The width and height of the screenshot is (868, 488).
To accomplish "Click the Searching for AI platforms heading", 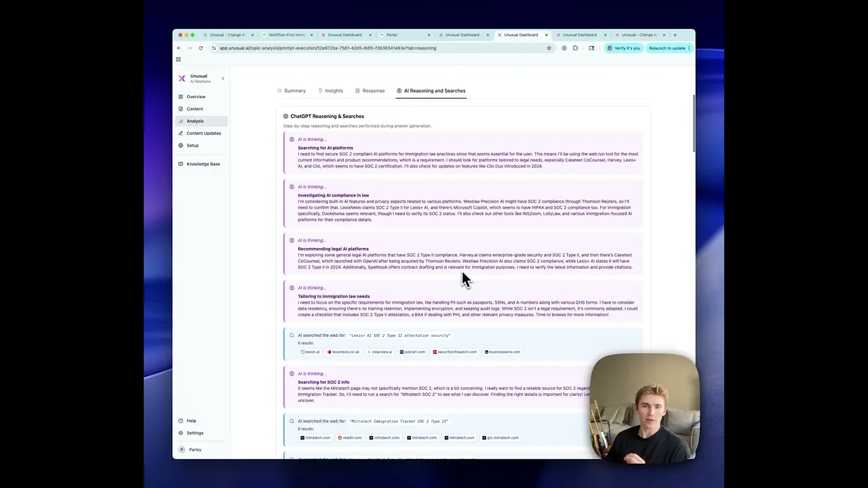I will [325, 148].
